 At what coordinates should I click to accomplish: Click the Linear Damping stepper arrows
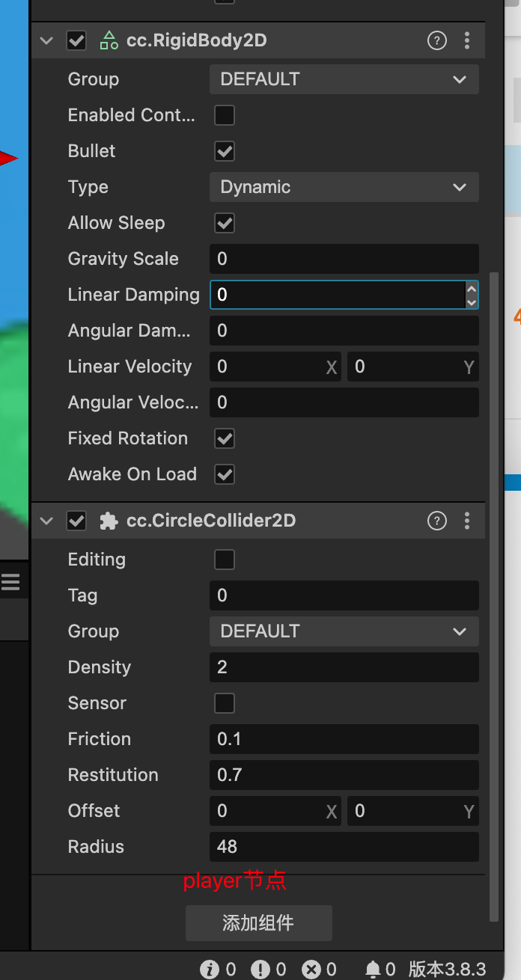pos(471,295)
